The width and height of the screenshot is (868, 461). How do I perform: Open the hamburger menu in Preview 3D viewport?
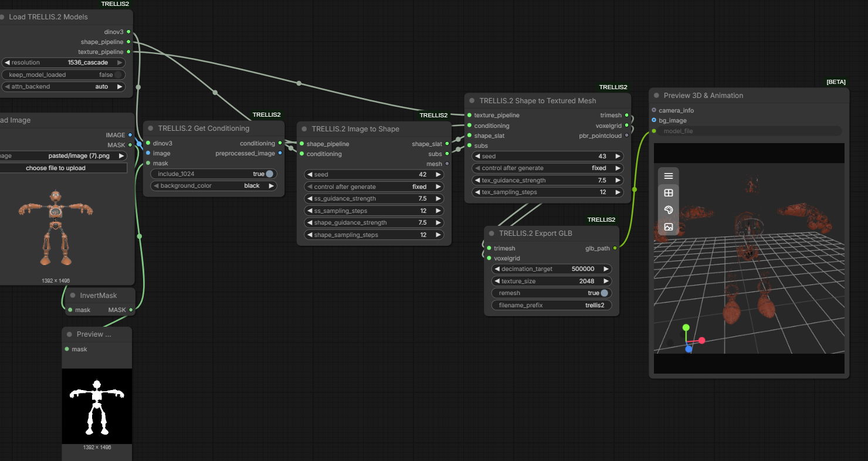coord(669,176)
